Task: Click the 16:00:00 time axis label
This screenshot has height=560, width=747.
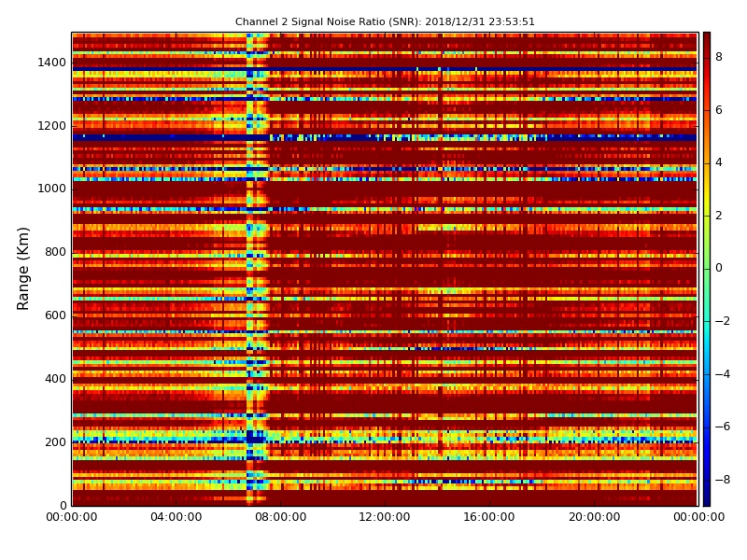Action: (x=489, y=517)
